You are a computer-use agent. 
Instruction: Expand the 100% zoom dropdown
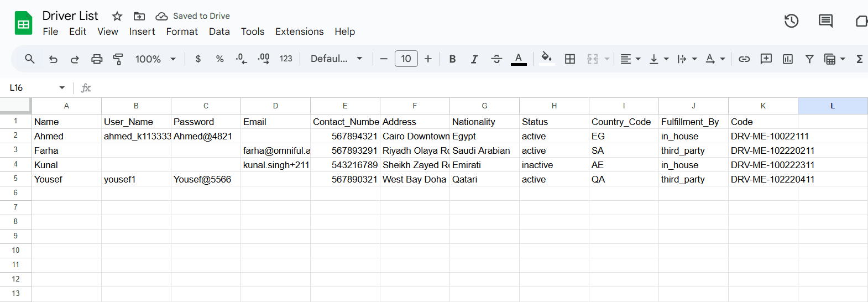coord(155,59)
